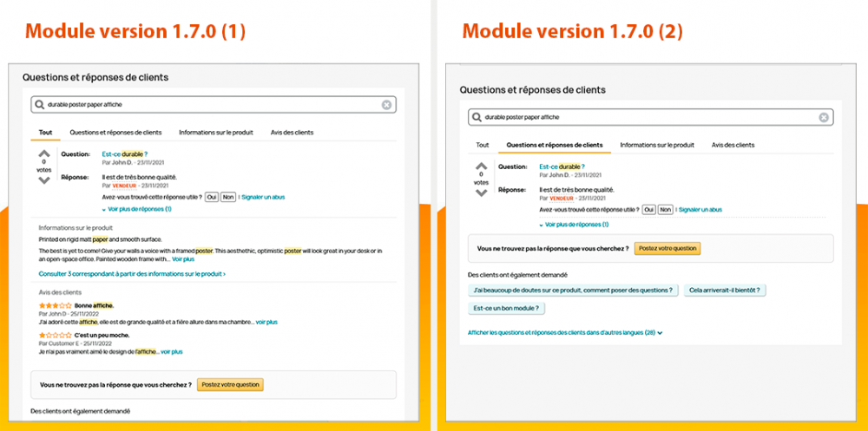Open Consulter 3 correspondant product info link
The image size is (868, 431).
[132, 273]
